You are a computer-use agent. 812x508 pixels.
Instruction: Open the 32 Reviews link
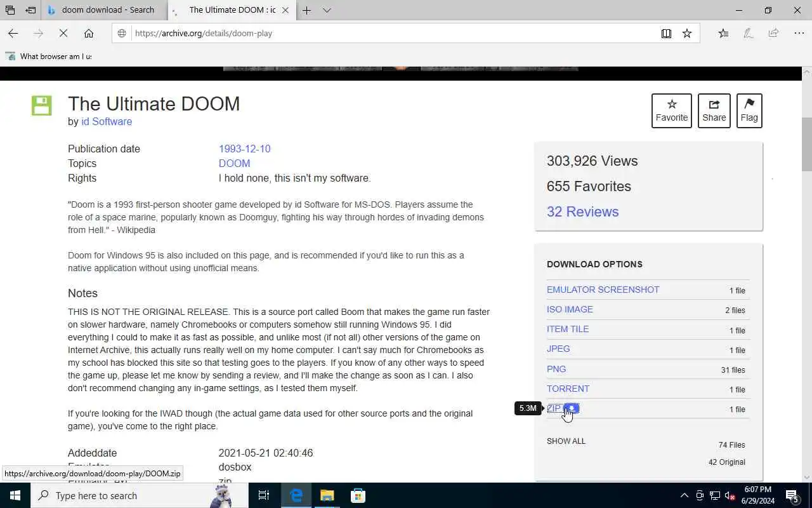pyautogui.click(x=582, y=211)
